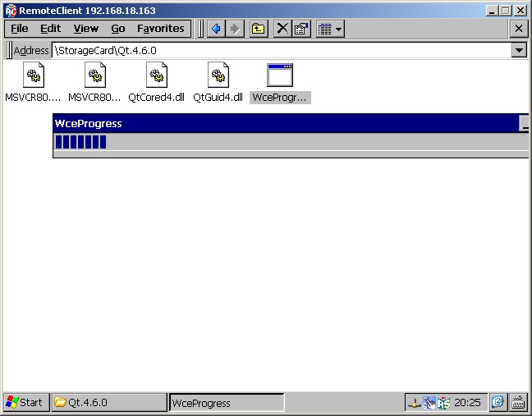
Task: Go back with the blue arrow
Action: pos(216,29)
